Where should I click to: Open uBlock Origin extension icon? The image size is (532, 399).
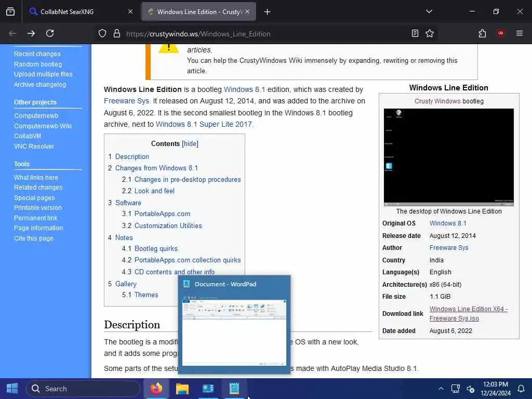pyautogui.click(x=501, y=33)
